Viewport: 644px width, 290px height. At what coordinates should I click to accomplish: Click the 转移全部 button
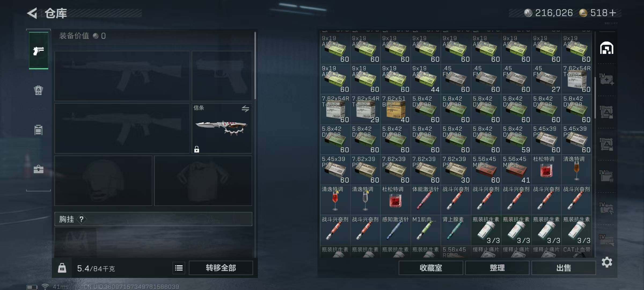coord(221,268)
